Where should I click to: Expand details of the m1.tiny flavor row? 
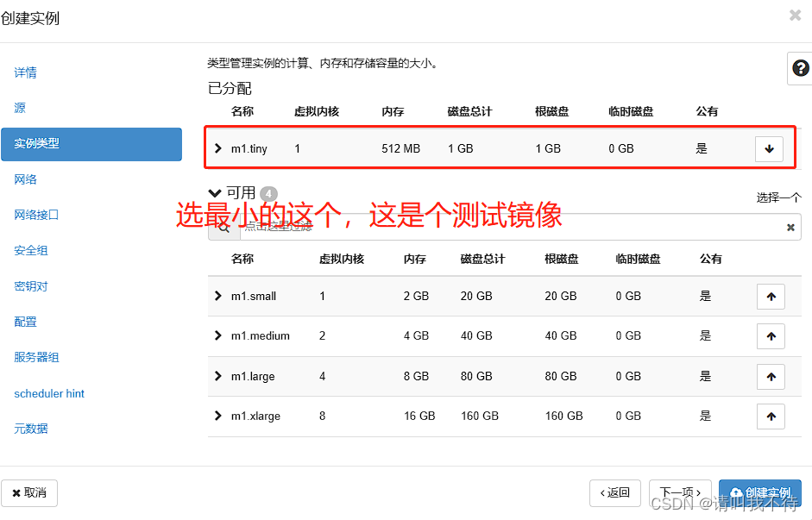tap(217, 148)
